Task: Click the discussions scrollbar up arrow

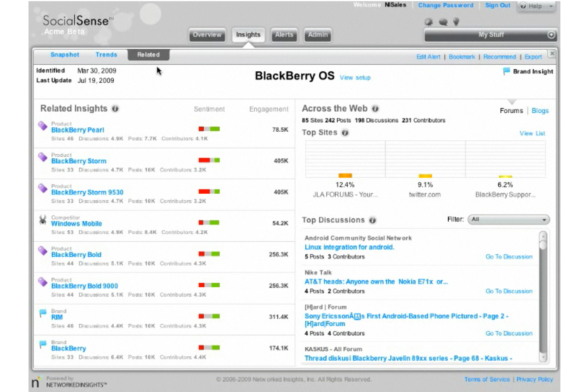Action: [543, 236]
